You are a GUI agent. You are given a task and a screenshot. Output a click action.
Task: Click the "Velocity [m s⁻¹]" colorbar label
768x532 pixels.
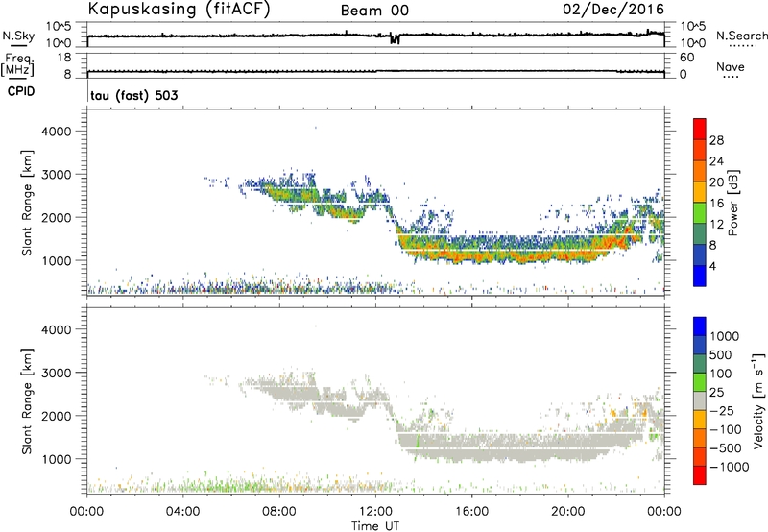758,400
